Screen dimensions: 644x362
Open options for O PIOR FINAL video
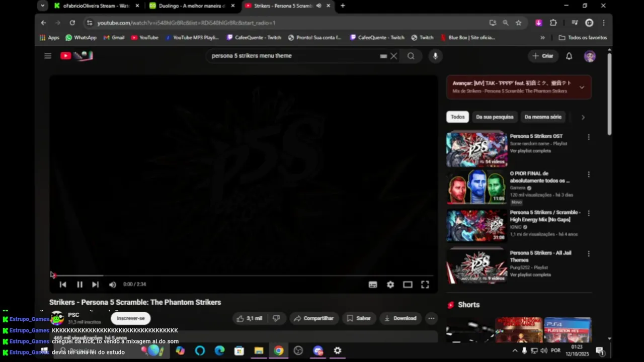(x=589, y=174)
